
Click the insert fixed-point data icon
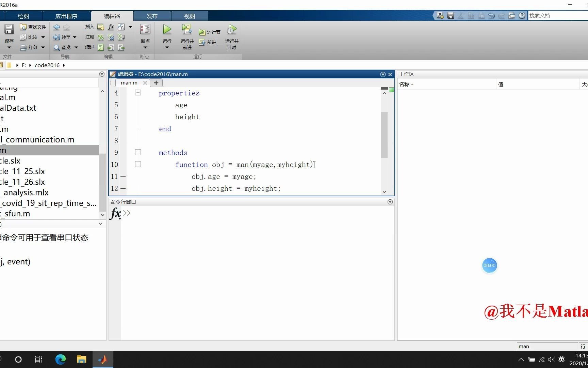[121, 27]
